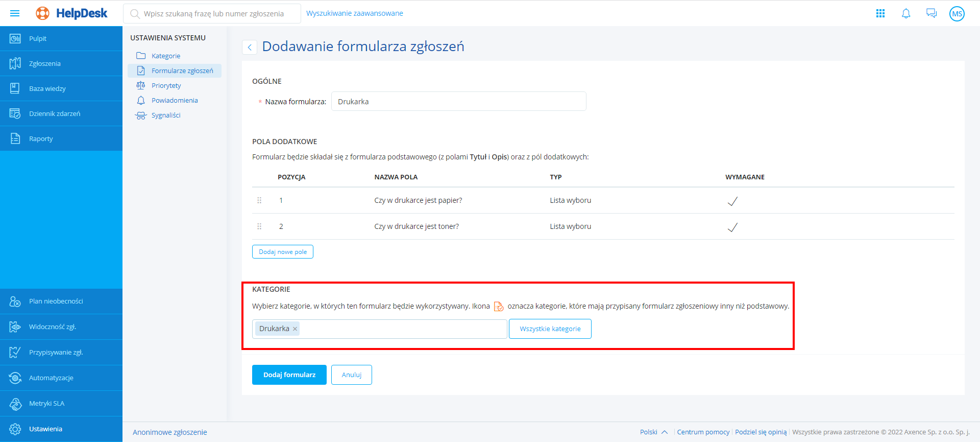980x442 pixels.
Task: Open the apps grid icon
Action: [x=880, y=13]
